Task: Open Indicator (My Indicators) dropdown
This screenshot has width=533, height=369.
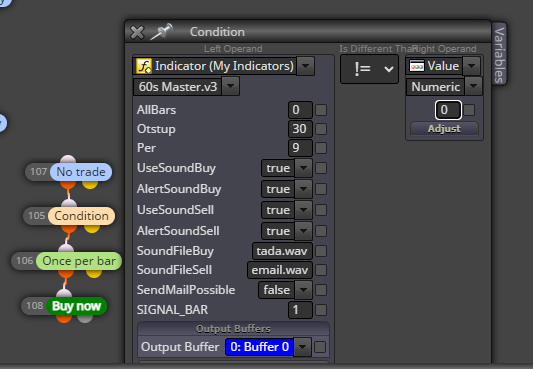Action: [x=305, y=66]
